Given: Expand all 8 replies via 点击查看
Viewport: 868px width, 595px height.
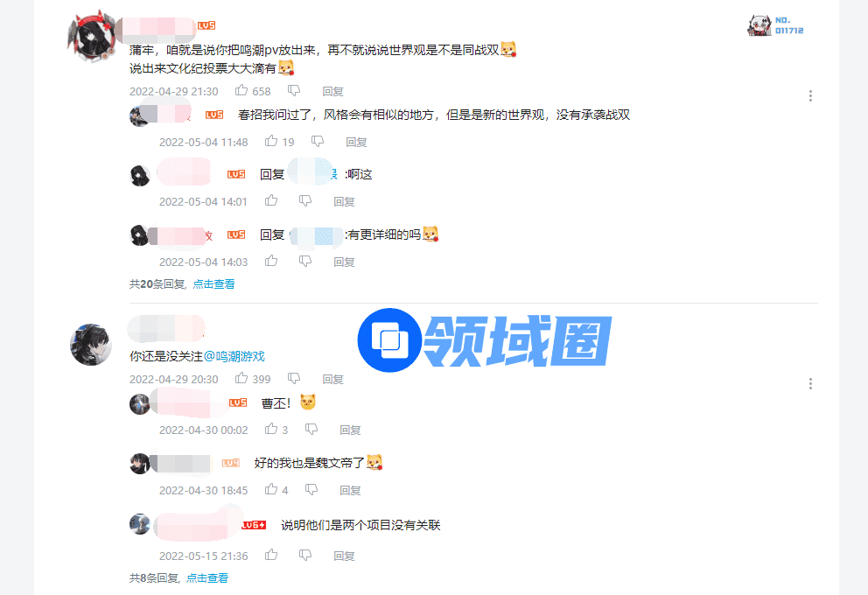Looking at the screenshot, I should point(207,577).
